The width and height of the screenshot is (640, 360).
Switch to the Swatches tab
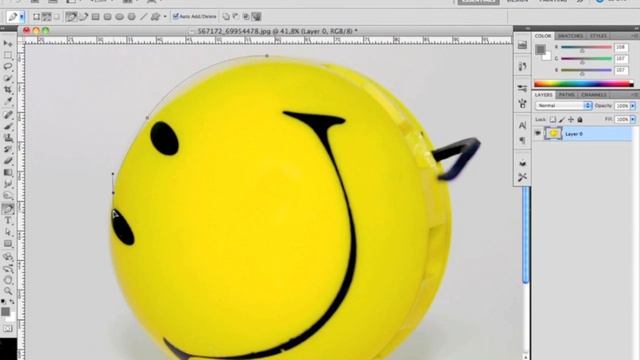click(x=570, y=36)
